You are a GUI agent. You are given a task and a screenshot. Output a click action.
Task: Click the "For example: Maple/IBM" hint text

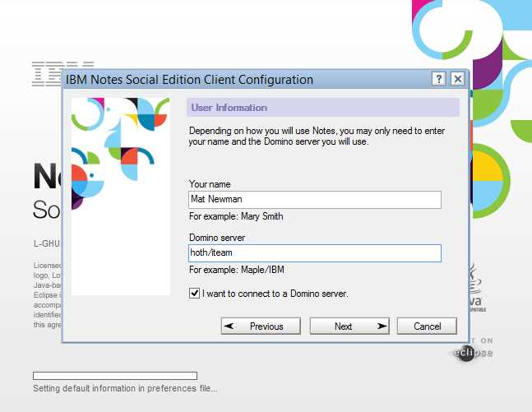[238, 270]
